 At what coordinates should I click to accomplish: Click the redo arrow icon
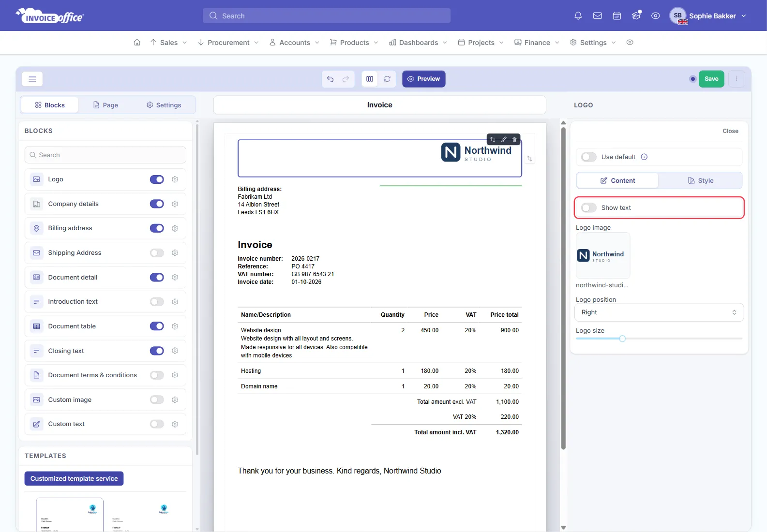pyautogui.click(x=346, y=79)
